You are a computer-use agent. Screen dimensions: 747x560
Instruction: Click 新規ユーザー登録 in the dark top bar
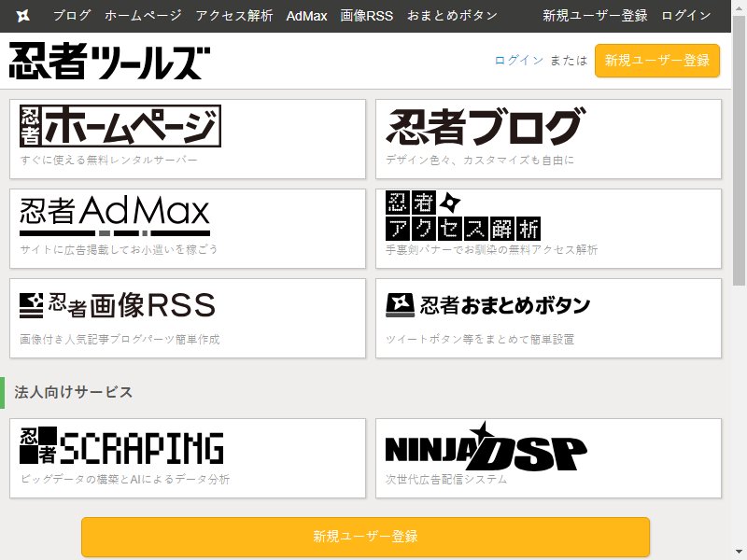(595, 16)
